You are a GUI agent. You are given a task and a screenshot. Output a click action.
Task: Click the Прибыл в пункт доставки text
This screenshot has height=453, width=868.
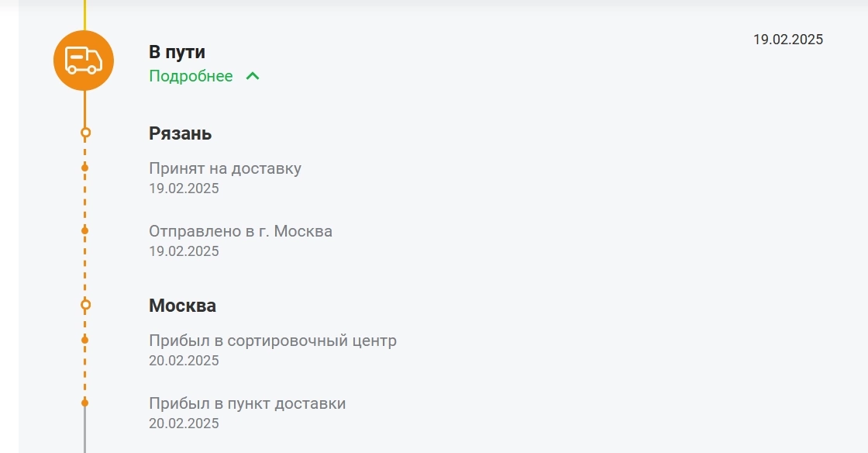pyautogui.click(x=247, y=403)
